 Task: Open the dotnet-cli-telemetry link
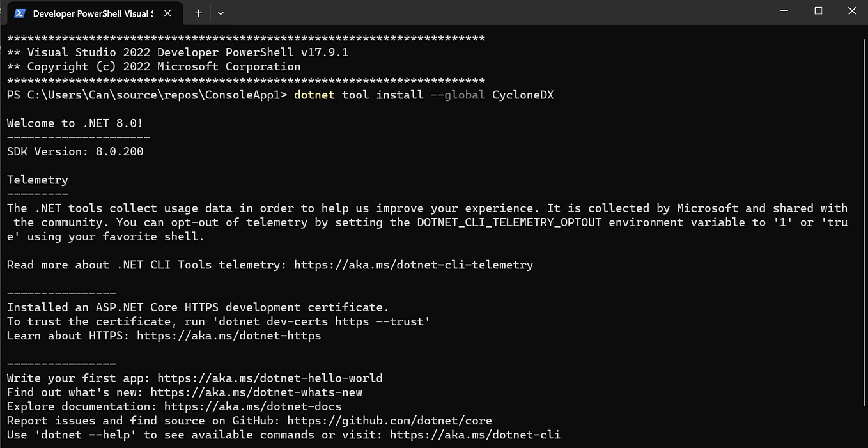coord(412,265)
